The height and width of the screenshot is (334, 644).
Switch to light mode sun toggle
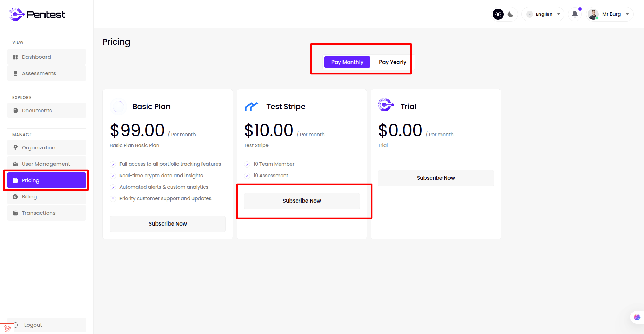[498, 14]
